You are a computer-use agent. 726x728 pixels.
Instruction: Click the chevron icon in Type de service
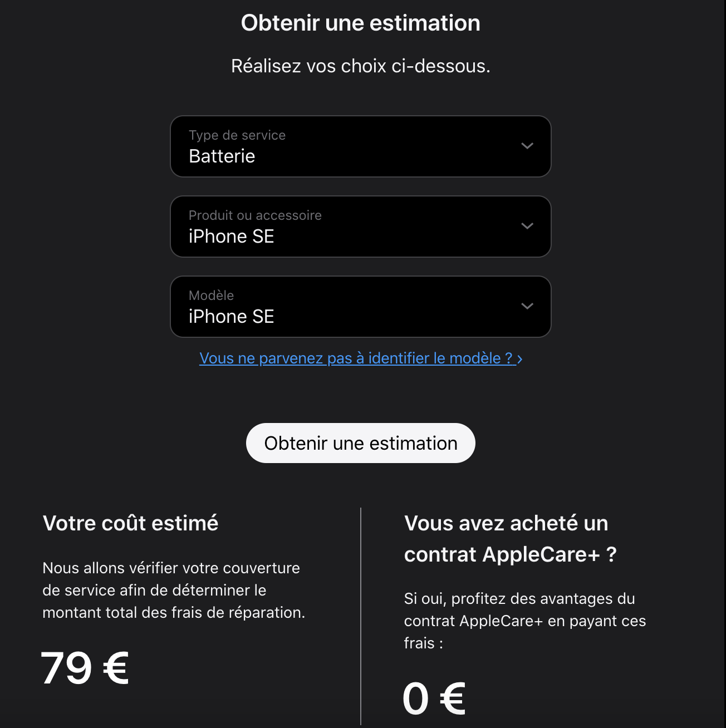527,146
